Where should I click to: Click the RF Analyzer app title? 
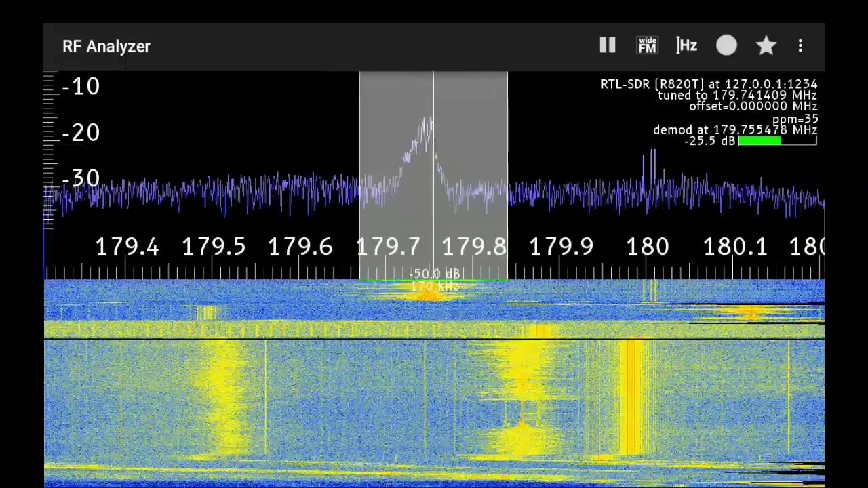[106, 46]
